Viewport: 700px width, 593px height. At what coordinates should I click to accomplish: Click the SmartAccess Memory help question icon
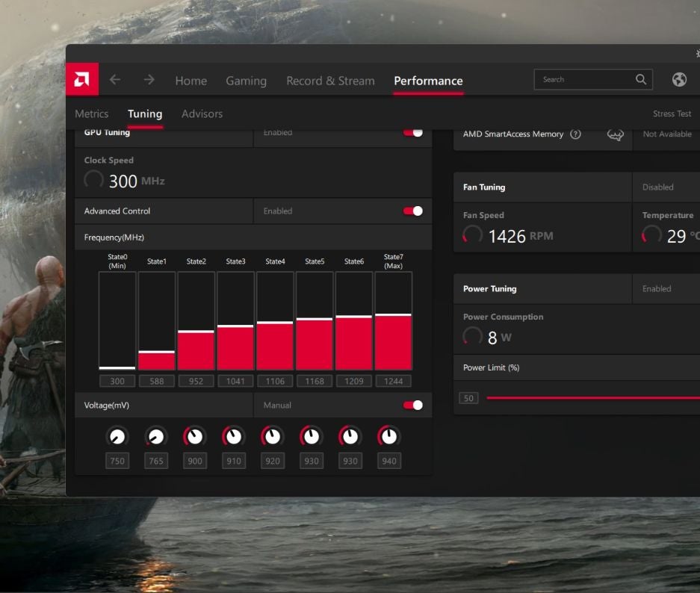point(575,134)
